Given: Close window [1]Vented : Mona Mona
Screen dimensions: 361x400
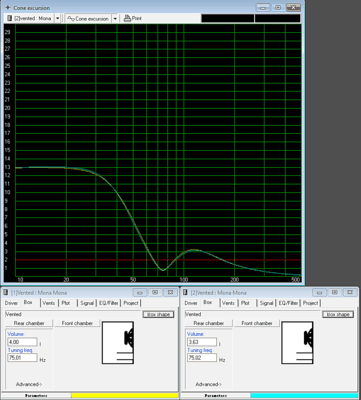Looking at the screenshot, I should [x=170, y=292].
